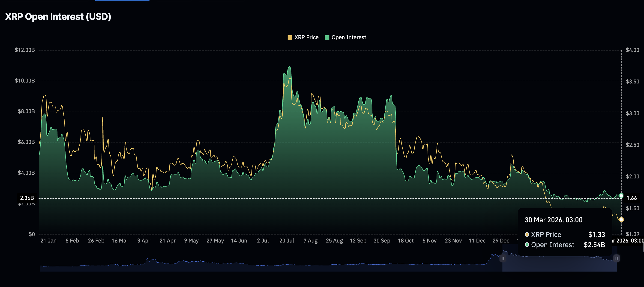Click the 2.36B left axis value label
This screenshot has width=644, height=287.
(27, 198)
